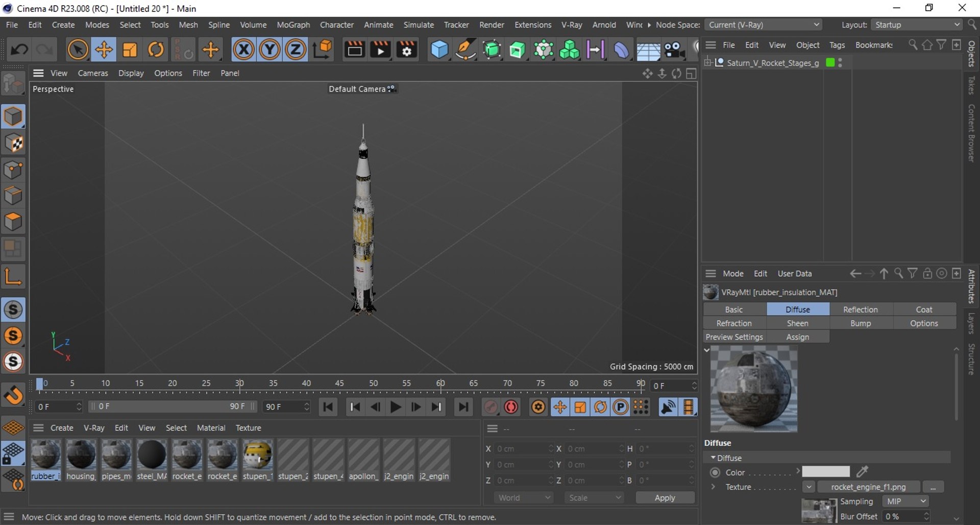Screen dimensions: 980x525
Task: Toggle Saturn_V_Rocket_Stages layer green color box
Action: click(x=830, y=62)
